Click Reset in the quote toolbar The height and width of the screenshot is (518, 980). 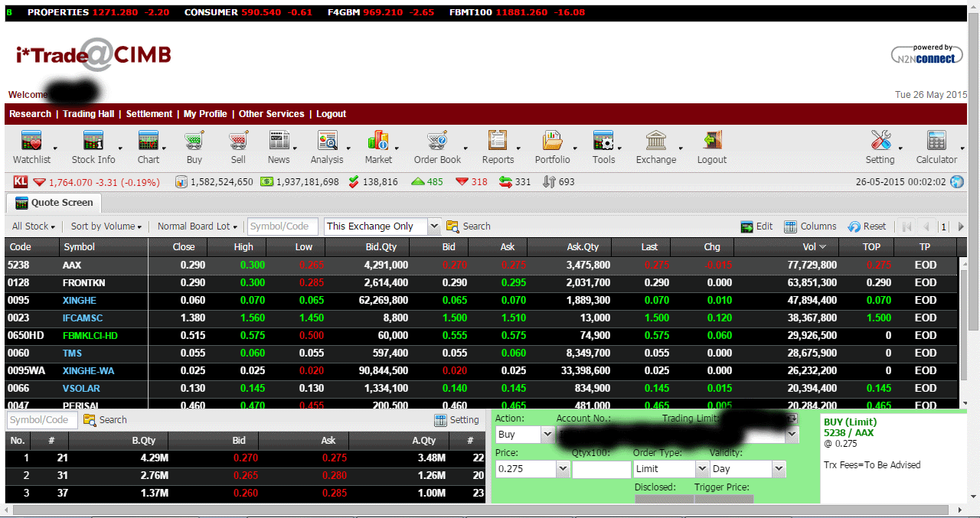pyautogui.click(x=867, y=226)
